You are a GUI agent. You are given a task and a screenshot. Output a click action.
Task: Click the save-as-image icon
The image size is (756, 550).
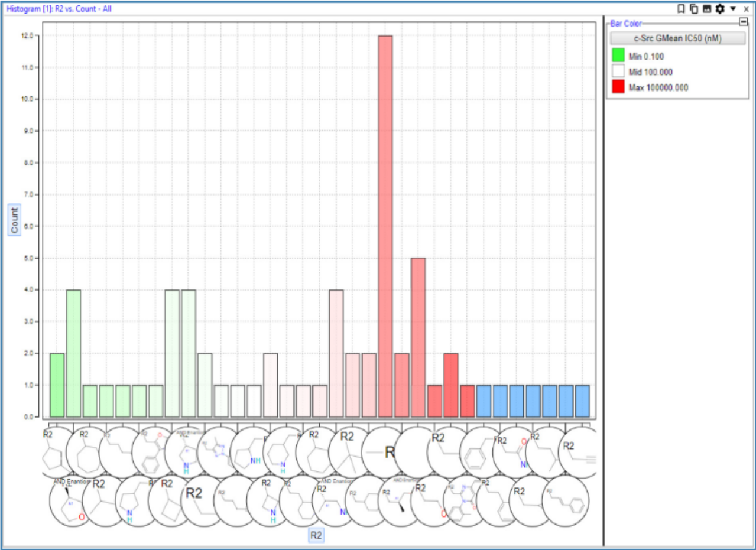coord(706,9)
